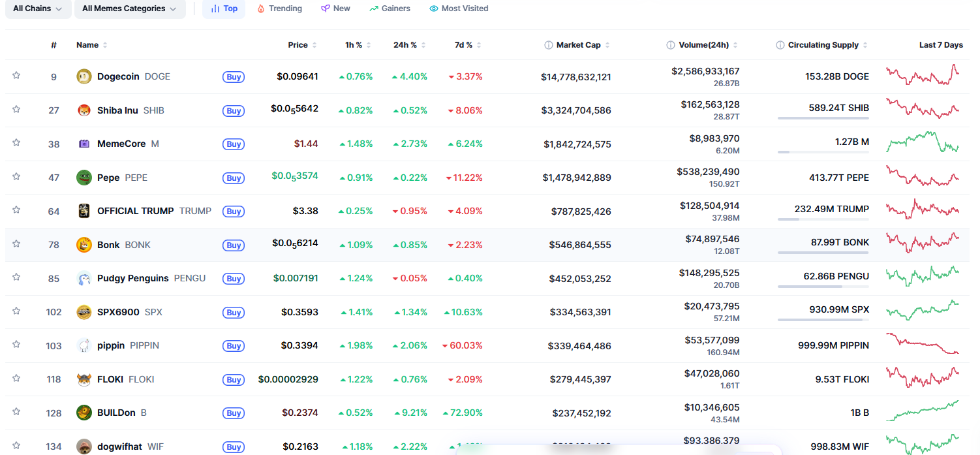Switch to the Trending tab
Viewport: 980px width, 455px height.
(x=279, y=8)
